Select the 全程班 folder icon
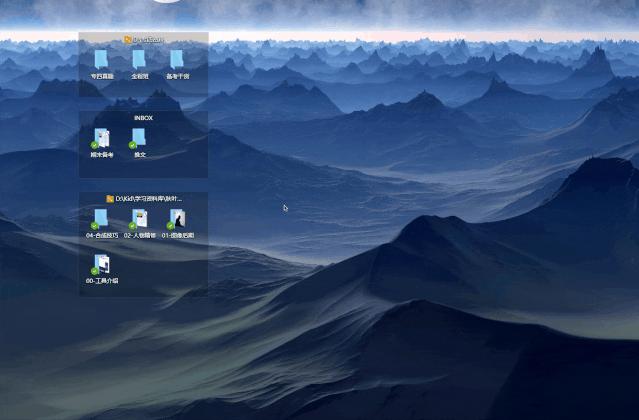 coord(140,60)
